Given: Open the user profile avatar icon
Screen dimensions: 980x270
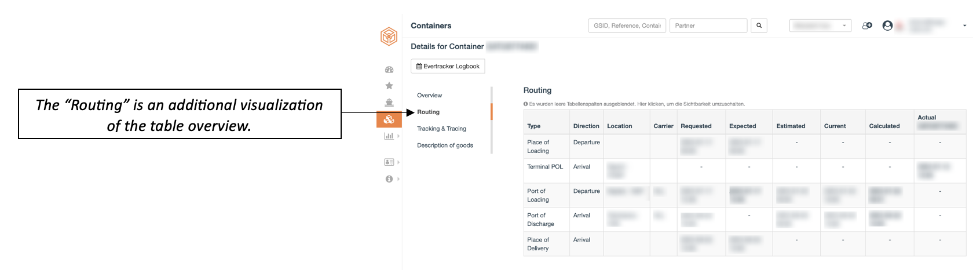Looking at the screenshot, I should point(887,25).
